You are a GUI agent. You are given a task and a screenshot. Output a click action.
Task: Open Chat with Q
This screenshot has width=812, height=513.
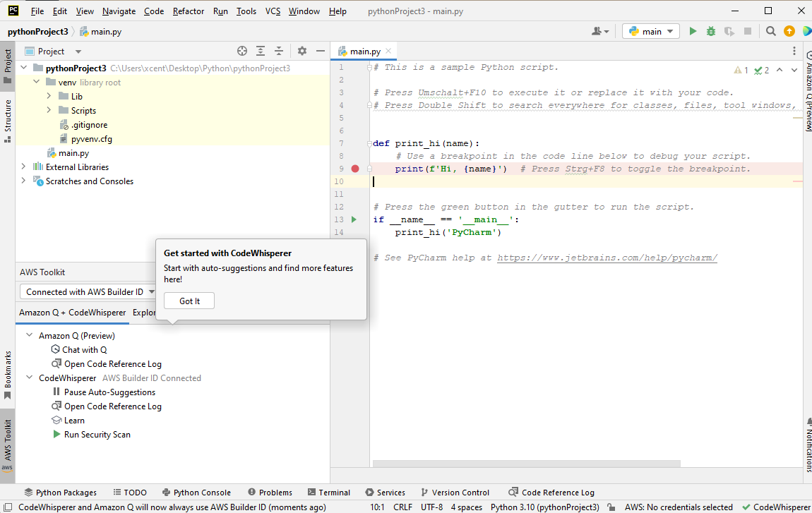tap(84, 349)
